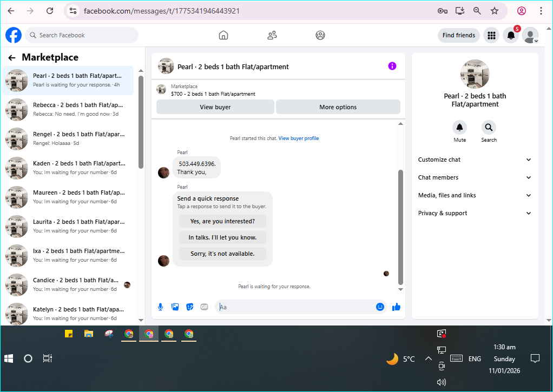This screenshot has height=392, width=553.
Task: Open File Explorer from the taskbar
Action: (89, 334)
